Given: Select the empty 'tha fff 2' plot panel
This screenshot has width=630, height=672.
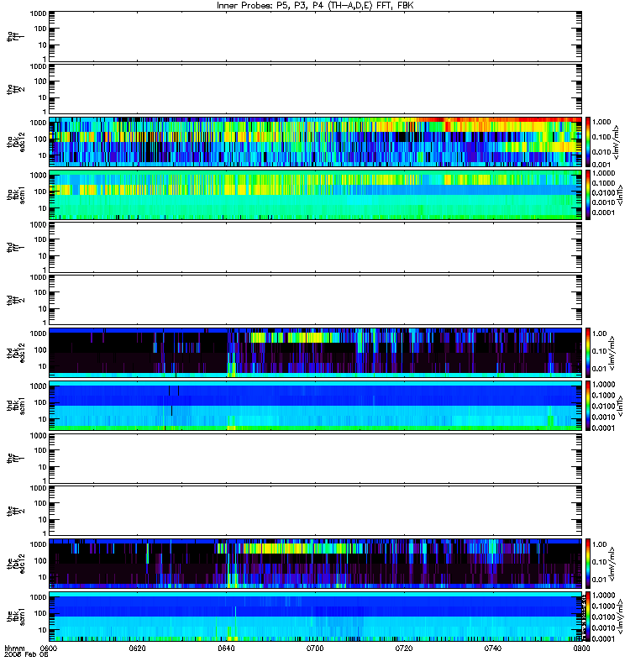Looking at the screenshot, I should (316, 89).
